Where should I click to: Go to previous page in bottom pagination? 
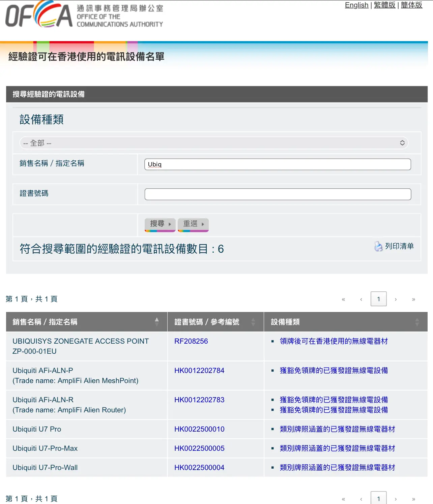(x=361, y=499)
